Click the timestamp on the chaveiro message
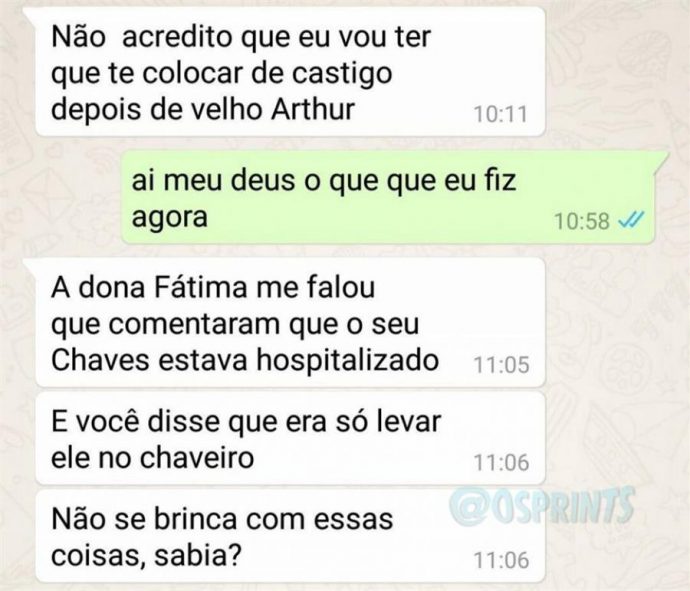 click(501, 463)
